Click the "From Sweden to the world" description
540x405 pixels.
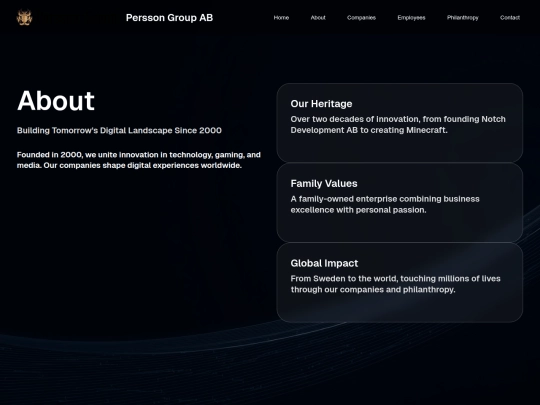click(x=395, y=284)
